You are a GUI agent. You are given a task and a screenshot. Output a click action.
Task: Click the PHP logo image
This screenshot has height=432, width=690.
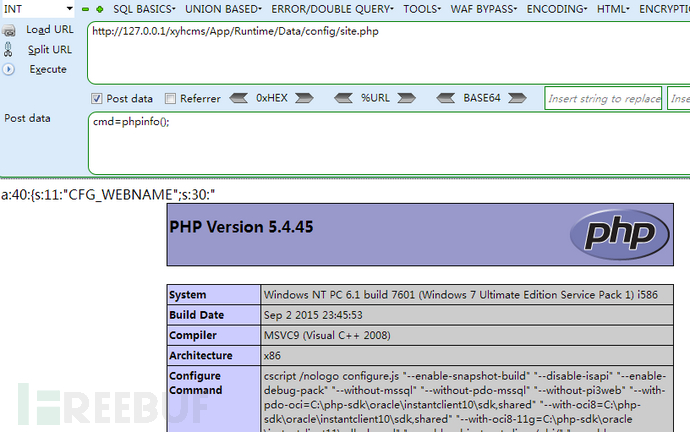point(620,234)
